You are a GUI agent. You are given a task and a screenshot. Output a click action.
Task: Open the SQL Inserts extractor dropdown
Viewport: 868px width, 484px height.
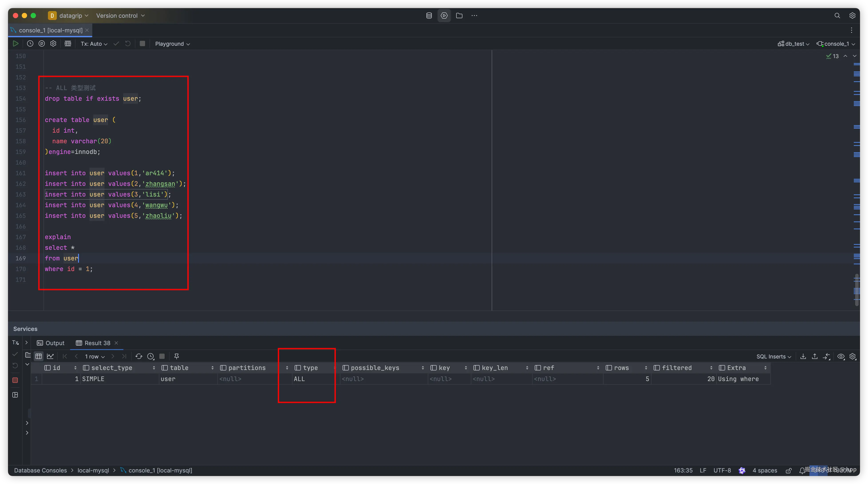click(774, 356)
